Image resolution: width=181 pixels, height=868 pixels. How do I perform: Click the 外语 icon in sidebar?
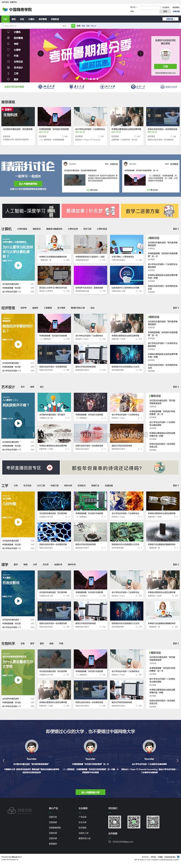point(9,56)
